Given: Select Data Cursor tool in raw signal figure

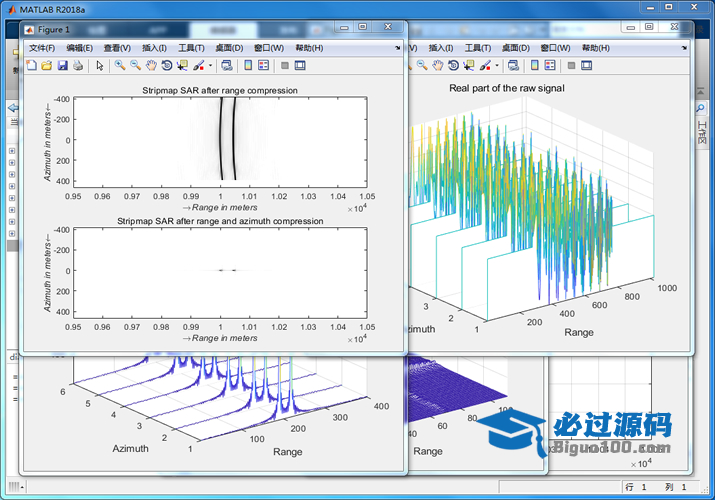Looking at the screenshot, I should (469, 66).
